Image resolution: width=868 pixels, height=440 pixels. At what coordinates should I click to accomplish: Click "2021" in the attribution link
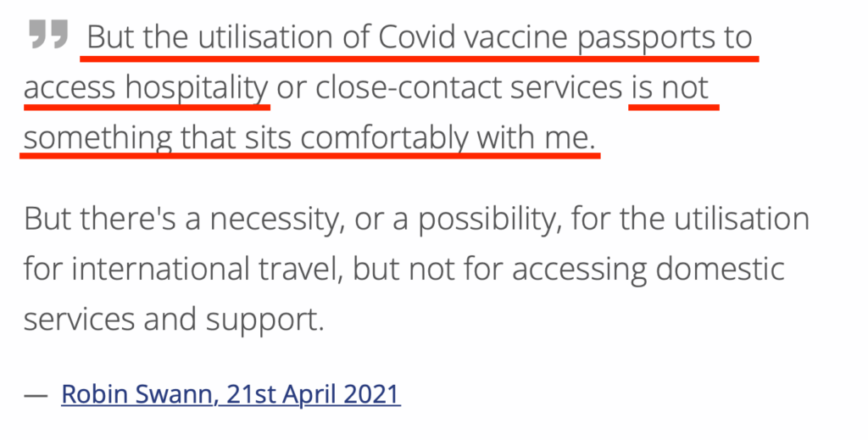tap(371, 394)
